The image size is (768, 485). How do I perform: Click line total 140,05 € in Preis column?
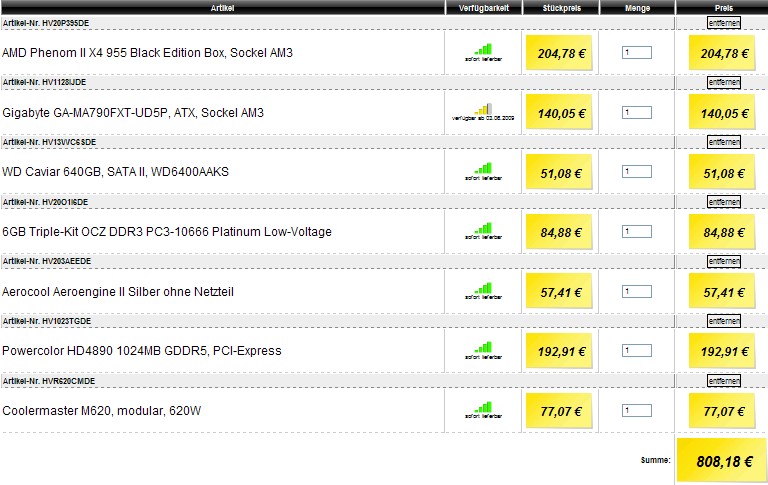click(722, 113)
